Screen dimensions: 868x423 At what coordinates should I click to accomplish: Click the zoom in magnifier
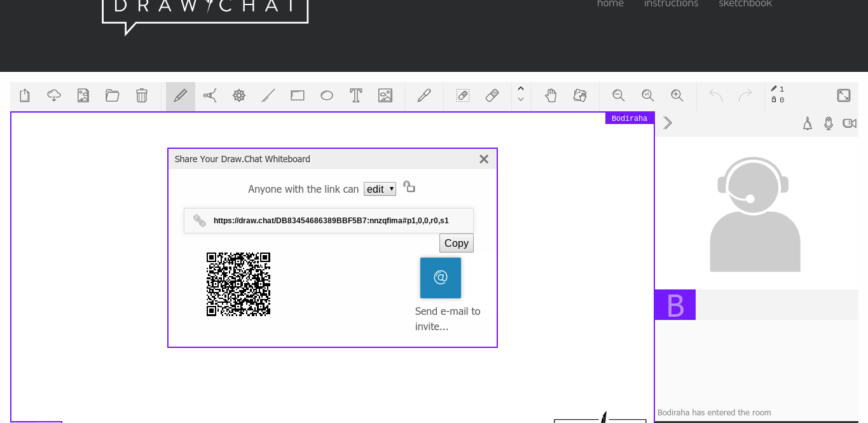point(677,95)
